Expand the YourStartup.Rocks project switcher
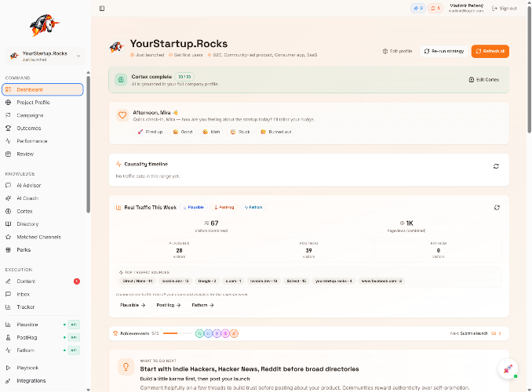532x392 pixels. (x=44, y=56)
